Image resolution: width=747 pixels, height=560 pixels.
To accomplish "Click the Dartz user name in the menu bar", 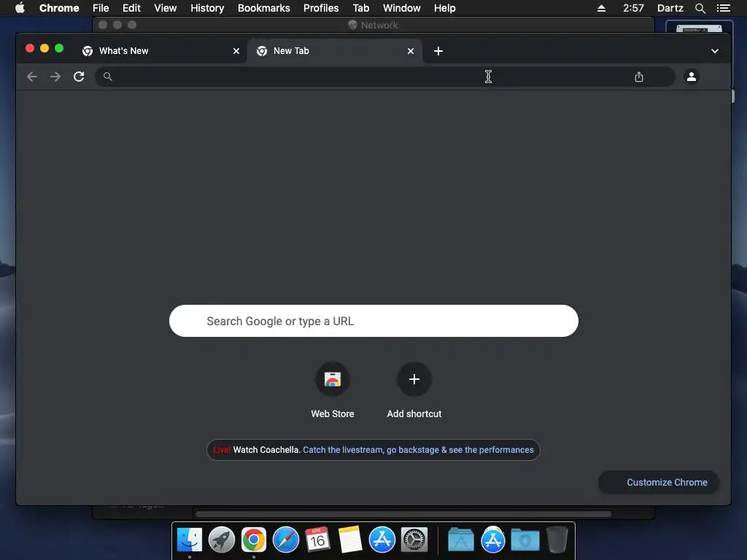I will pyautogui.click(x=670, y=8).
